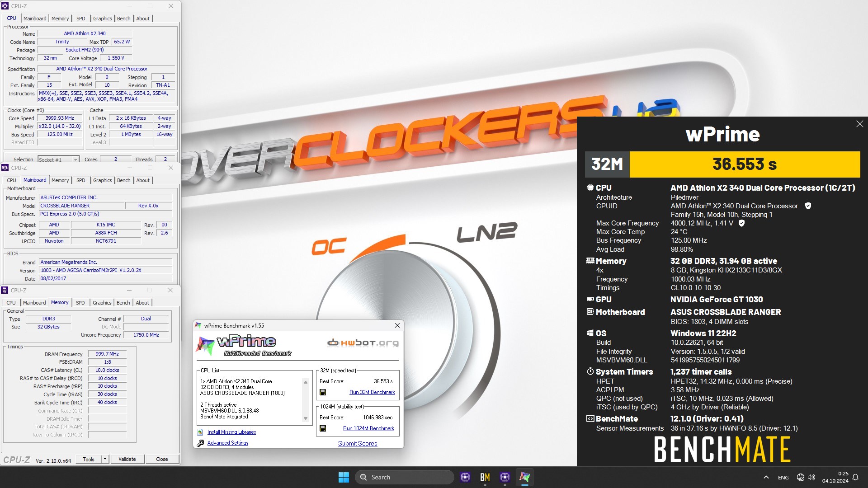Click the Multiplier field x32.0

60,127
